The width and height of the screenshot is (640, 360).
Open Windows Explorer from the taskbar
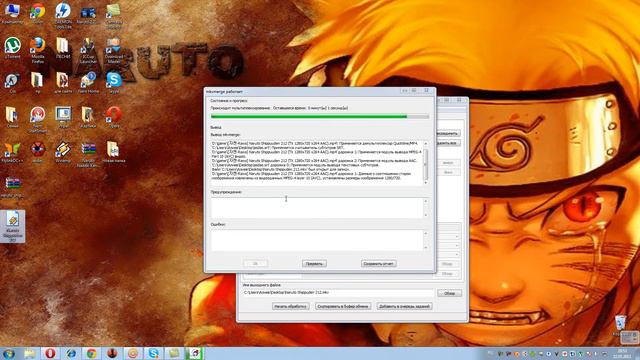point(29,353)
